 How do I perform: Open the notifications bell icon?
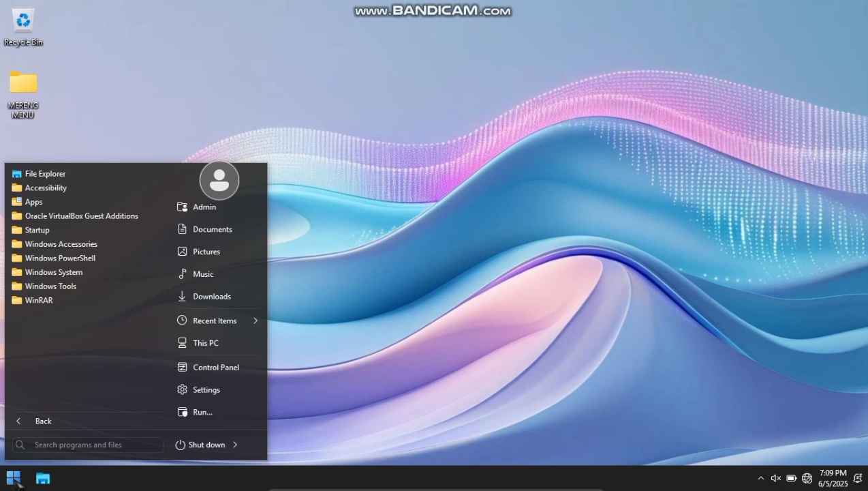858,478
